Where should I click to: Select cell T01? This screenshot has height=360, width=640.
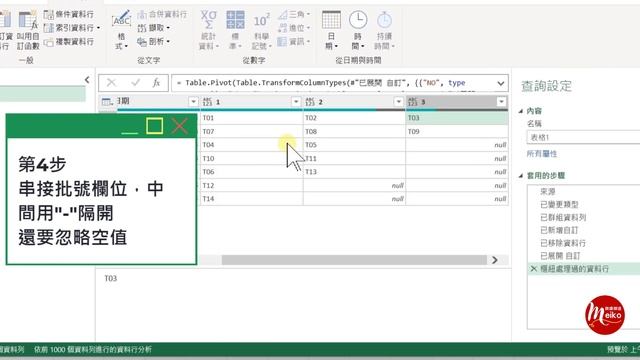click(251, 118)
